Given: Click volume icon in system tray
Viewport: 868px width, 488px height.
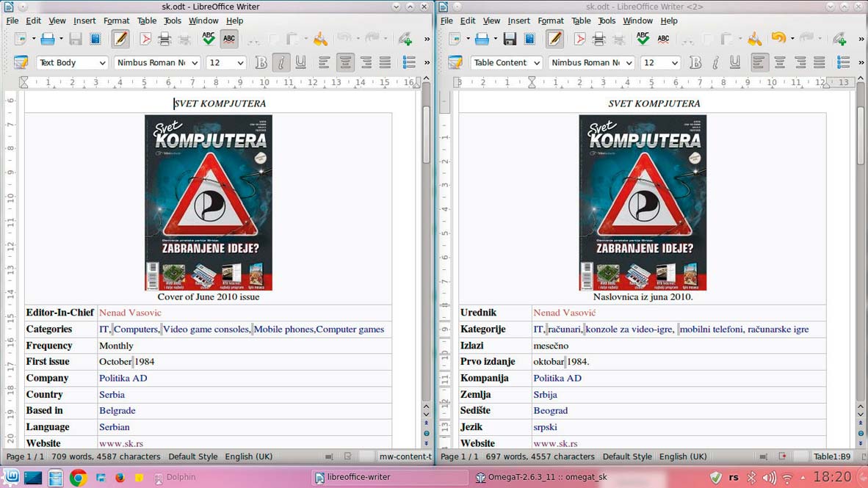Looking at the screenshot, I should point(769,478).
